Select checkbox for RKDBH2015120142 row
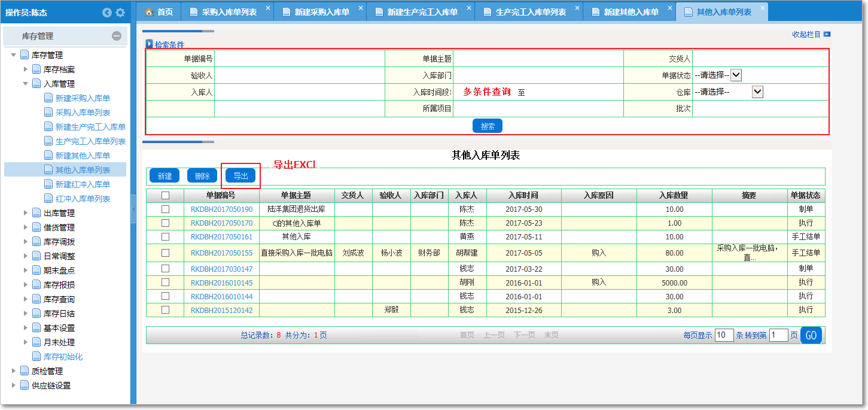Image resolution: width=868 pixels, height=410 pixels. [x=166, y=309]
